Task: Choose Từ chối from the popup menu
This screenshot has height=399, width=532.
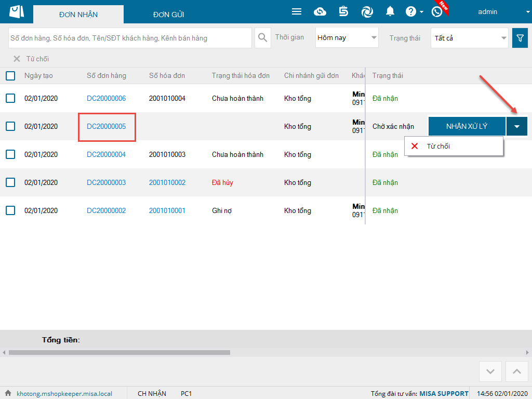Action: 438,146
